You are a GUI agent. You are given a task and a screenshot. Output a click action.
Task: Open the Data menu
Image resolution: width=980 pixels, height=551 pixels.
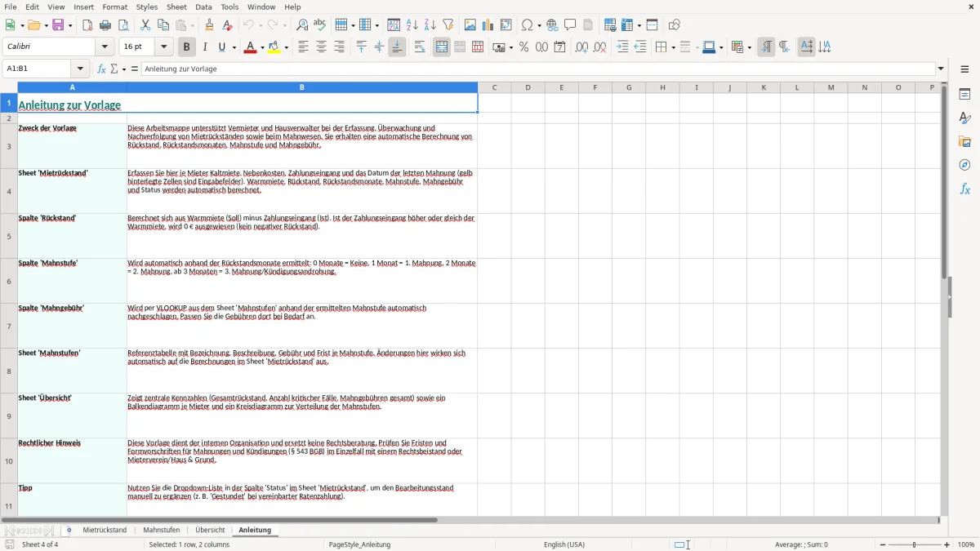(203, 7)
